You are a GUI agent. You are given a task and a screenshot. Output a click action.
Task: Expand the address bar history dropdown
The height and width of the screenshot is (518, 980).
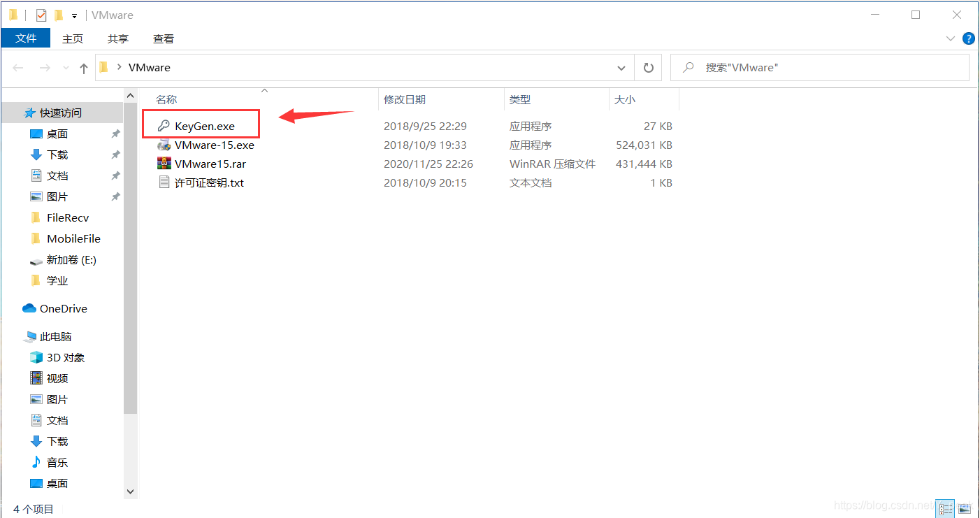pos(621,68)
